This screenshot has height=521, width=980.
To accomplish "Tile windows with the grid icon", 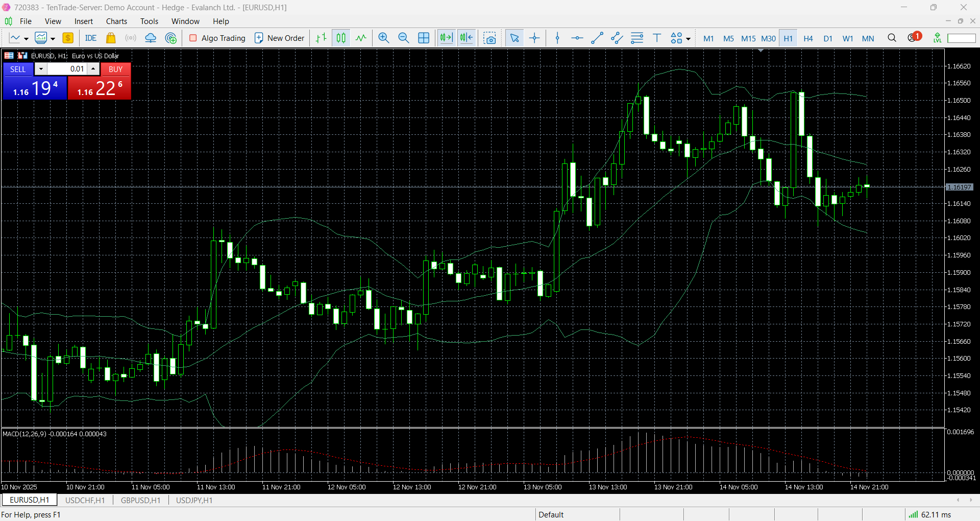I will (x=424, y=38).
